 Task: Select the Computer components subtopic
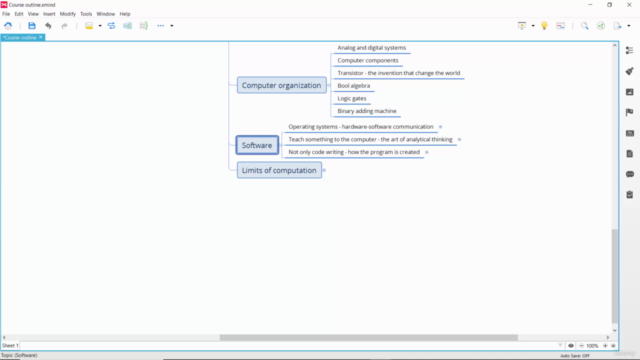[368, 60]
